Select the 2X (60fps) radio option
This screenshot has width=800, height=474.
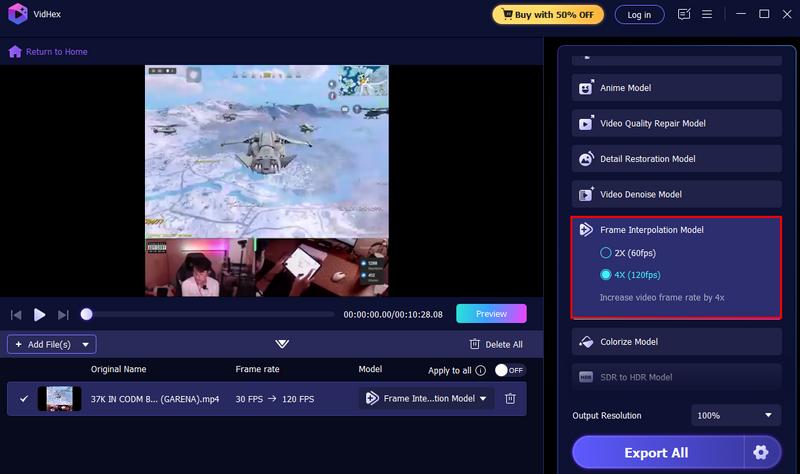605,253
